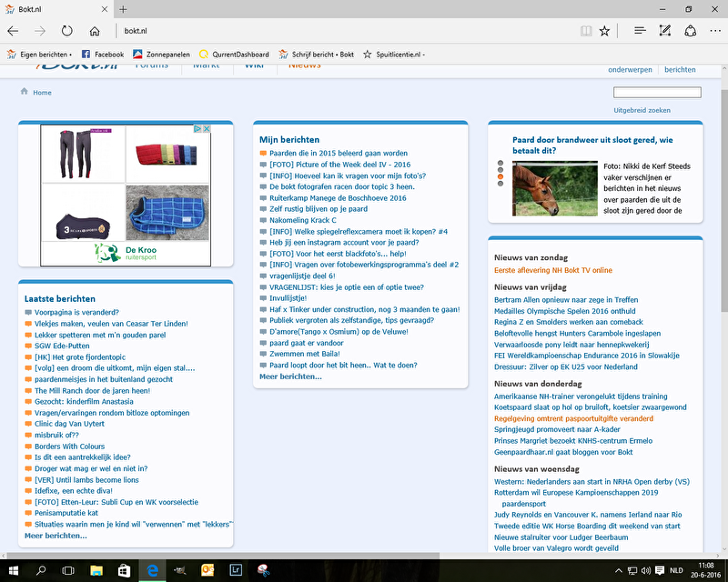Click the site search input field
This screenshot has width=728, height=582.
pos(657,93)
